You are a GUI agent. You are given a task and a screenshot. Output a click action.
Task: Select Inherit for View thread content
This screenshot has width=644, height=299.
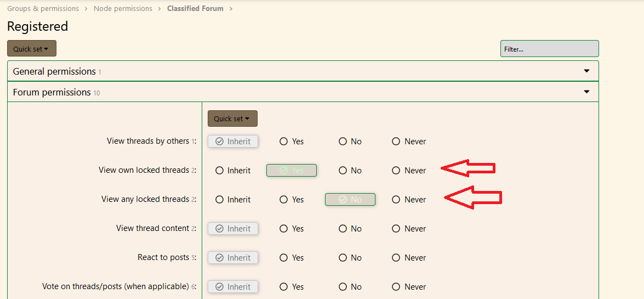click(233, 229)
